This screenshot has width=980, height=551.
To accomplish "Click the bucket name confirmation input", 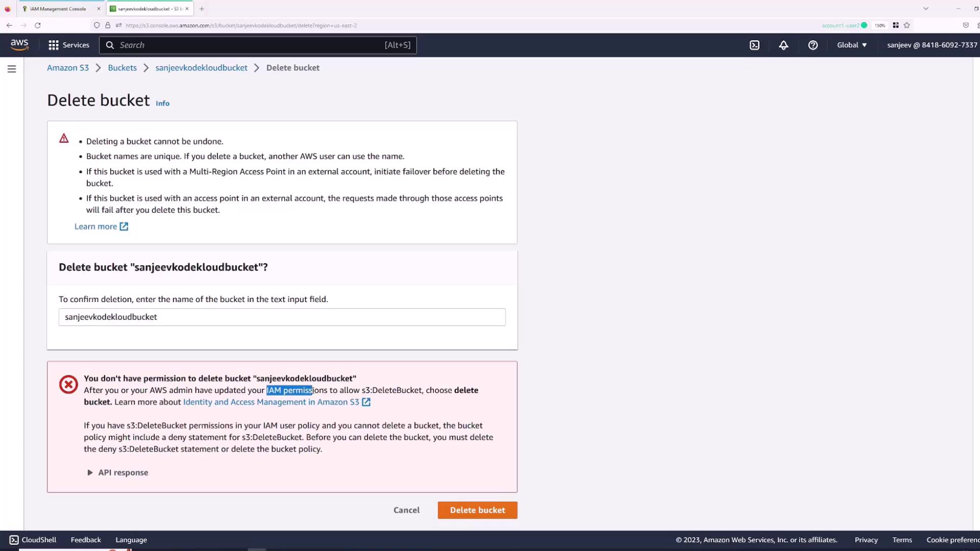I will 282,317.
